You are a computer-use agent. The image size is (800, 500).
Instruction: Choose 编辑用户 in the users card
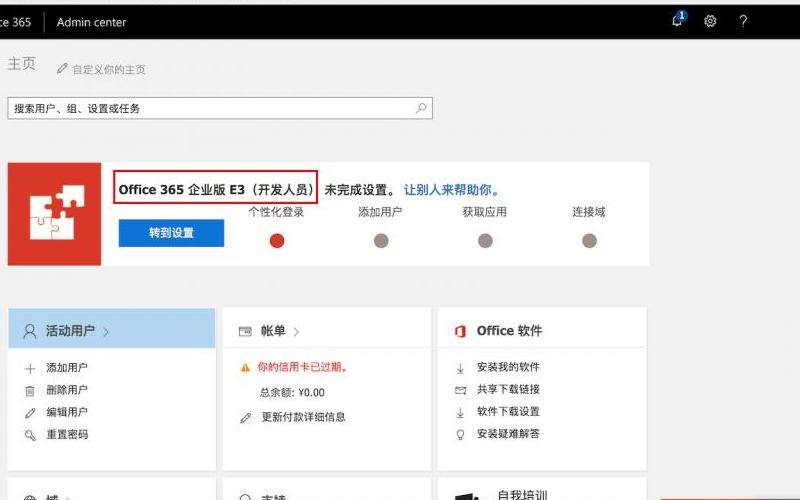click(x=67, y=412)
